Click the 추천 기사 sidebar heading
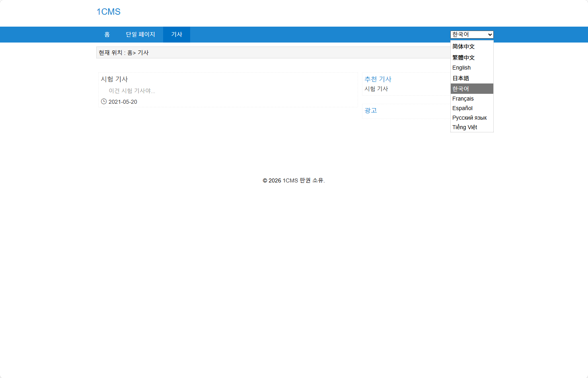Image resolution: width=588 pixels, height=378 pixels. [x=378, y=79]
